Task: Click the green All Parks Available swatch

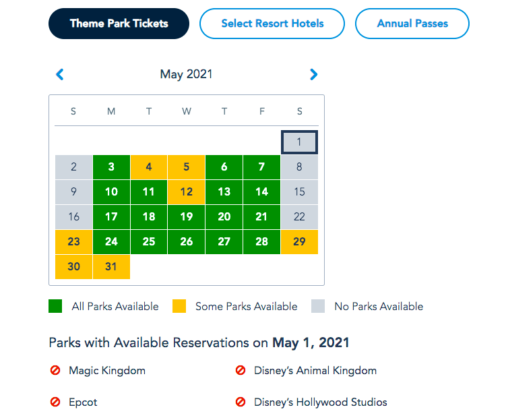Action: click(x=55, y=306)
